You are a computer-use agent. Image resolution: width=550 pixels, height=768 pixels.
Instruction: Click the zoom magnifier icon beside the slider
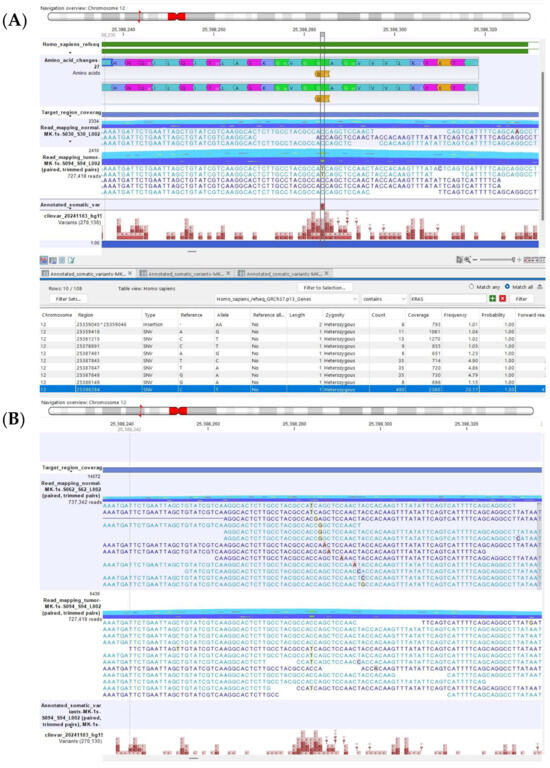[x=467, y=260]
